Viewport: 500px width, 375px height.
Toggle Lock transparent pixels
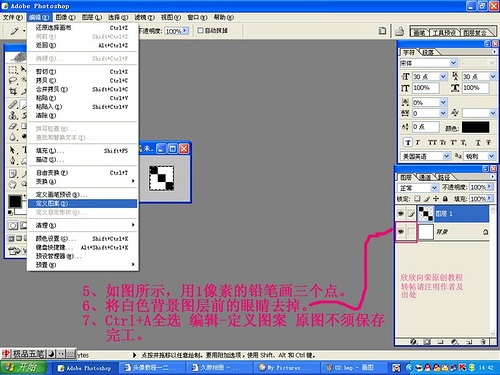(x=417, y=199)
